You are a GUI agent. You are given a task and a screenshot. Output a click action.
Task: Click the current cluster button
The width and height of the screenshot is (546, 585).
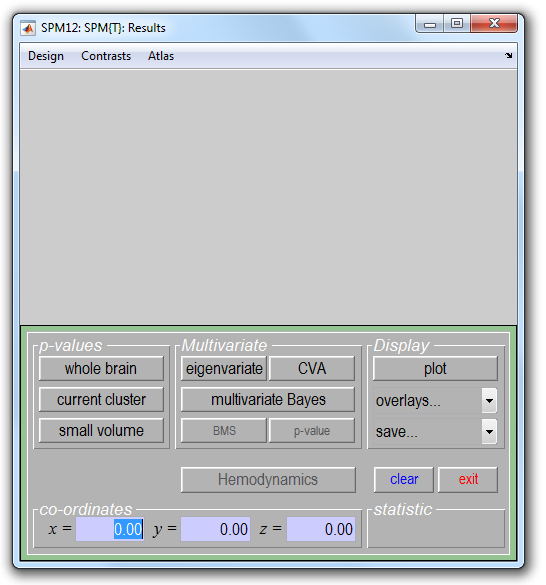(101, 400)
